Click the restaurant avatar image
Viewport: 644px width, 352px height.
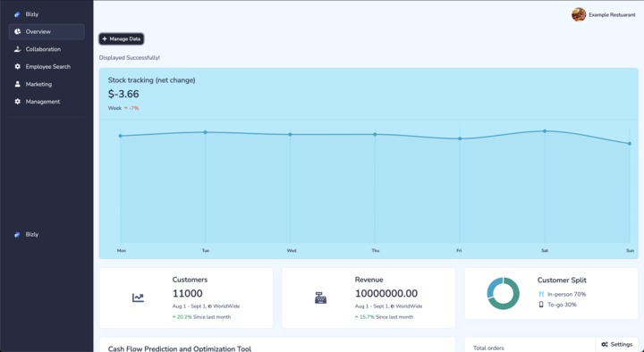(x=579, y=14)
